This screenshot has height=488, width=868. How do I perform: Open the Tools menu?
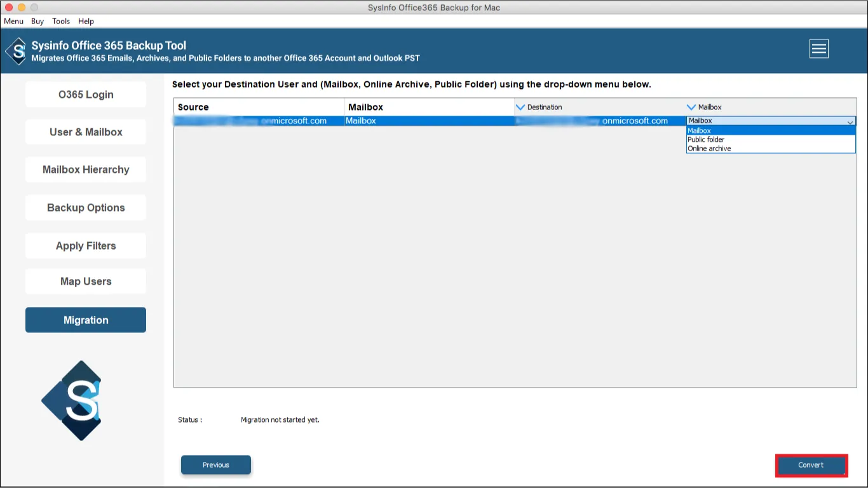tap(61, 21)
